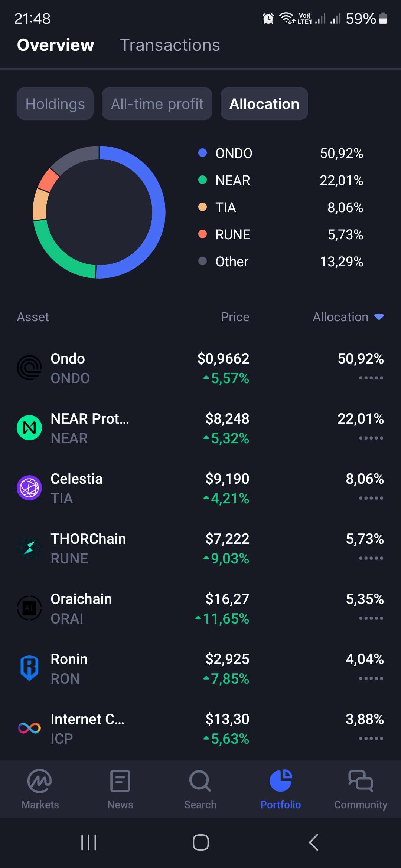Open the Markets icon in bottom navigation
This screenshot has height=868, width=401.
tap(40, 781)
